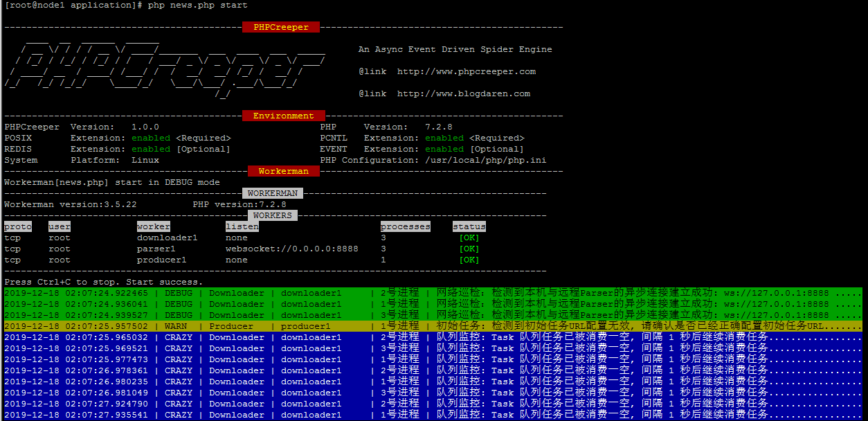Click the listen column header
This screenshot has height=421, width=868.
pyautogui.click(x=242, y=226)
